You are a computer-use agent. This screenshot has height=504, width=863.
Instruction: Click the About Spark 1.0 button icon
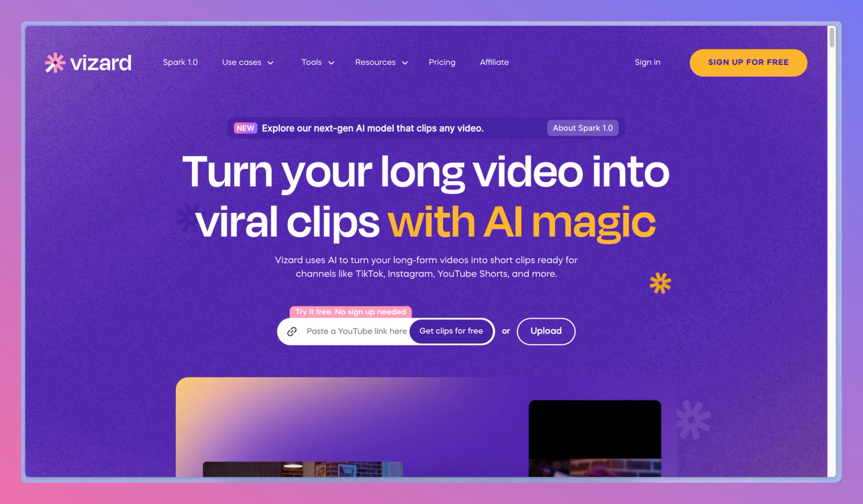tap(582, 127)
